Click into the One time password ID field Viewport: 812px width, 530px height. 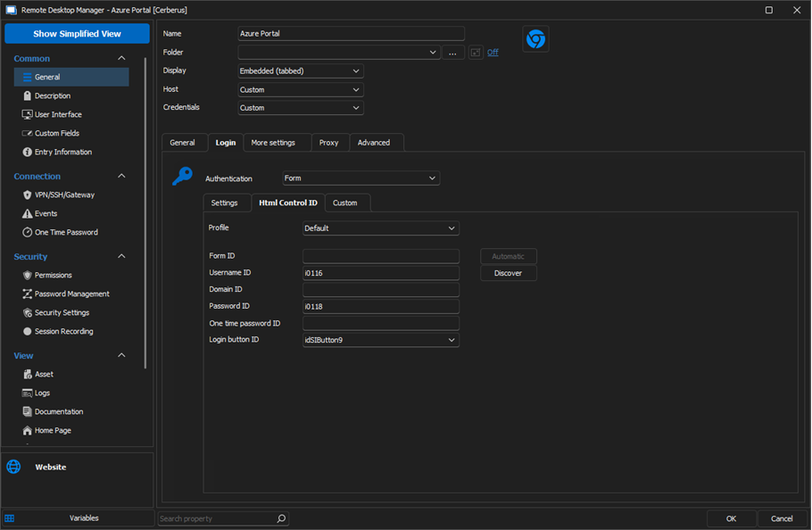(x=381, y=324)
